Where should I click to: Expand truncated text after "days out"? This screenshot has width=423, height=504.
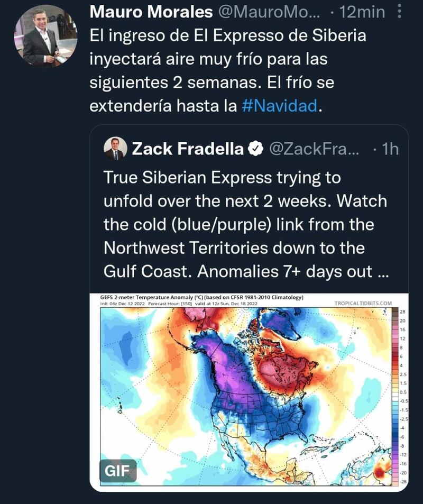click(383, 272)
